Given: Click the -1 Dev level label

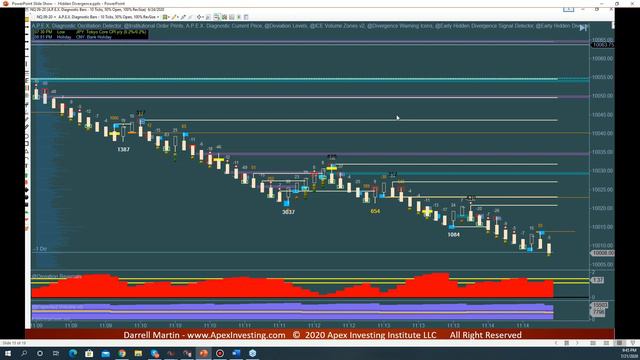Looking at the screenshot, I should (x=40, y=249).
